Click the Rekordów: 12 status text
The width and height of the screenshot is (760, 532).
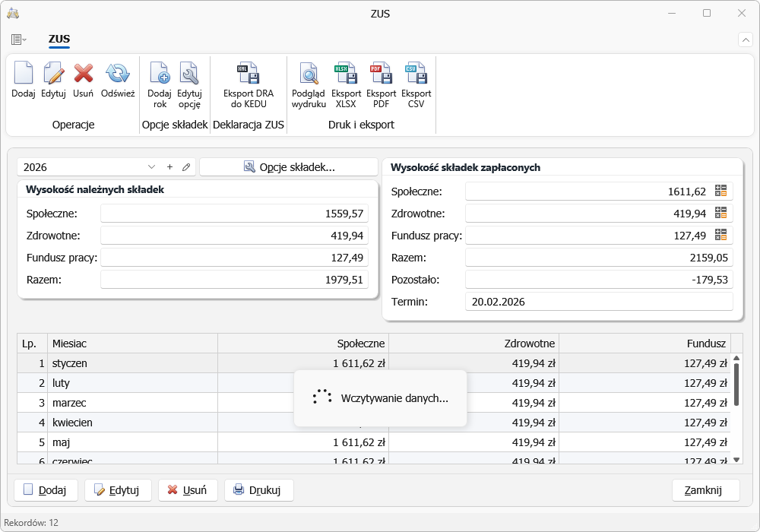point(31,522)
